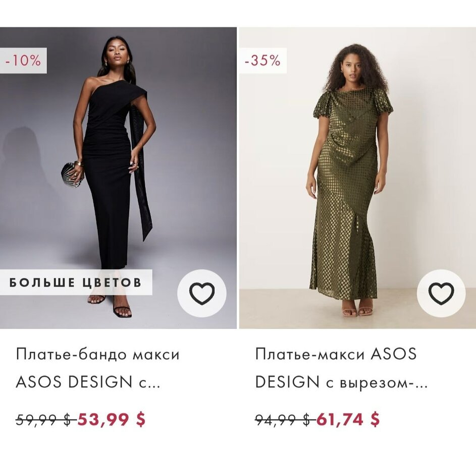Add the black bandeau dress to favorites
The height and width of the screenshot is (454, 476).
pyautogui.click(x=201, y=293)
